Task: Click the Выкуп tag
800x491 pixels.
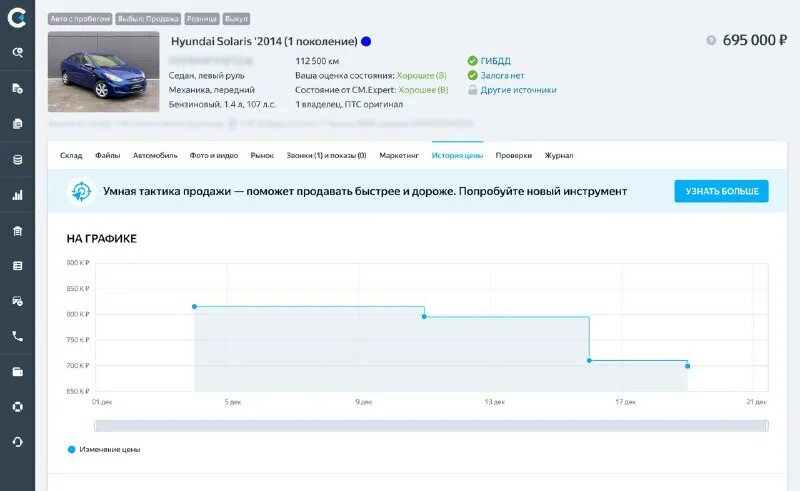Action: pyautogui.click(x=236, y=19)
